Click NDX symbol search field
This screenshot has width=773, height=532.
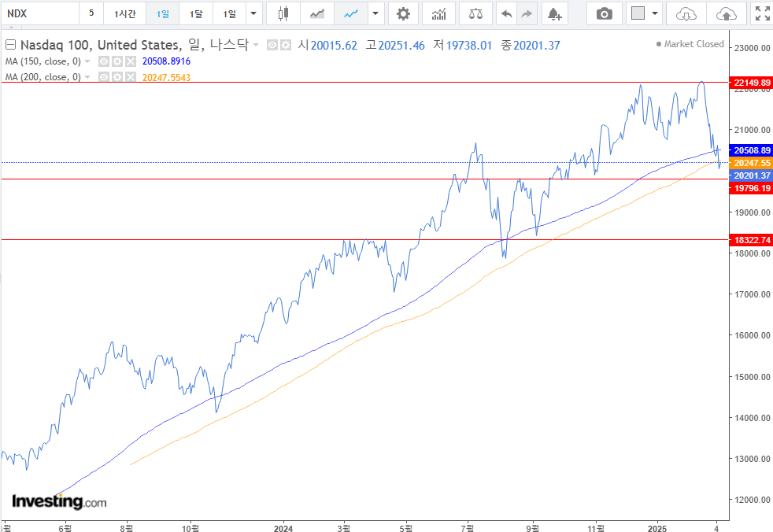tap(39, 14)
